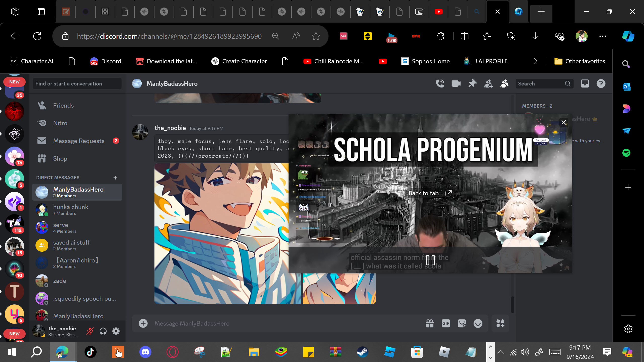Open Find or start a conversation box
Image resolution: width=644 pixels, height=362 pixels.
click(77, 84)
